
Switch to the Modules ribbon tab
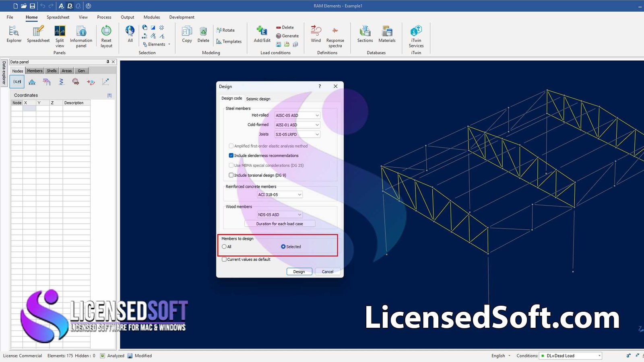tap(152, 17)
